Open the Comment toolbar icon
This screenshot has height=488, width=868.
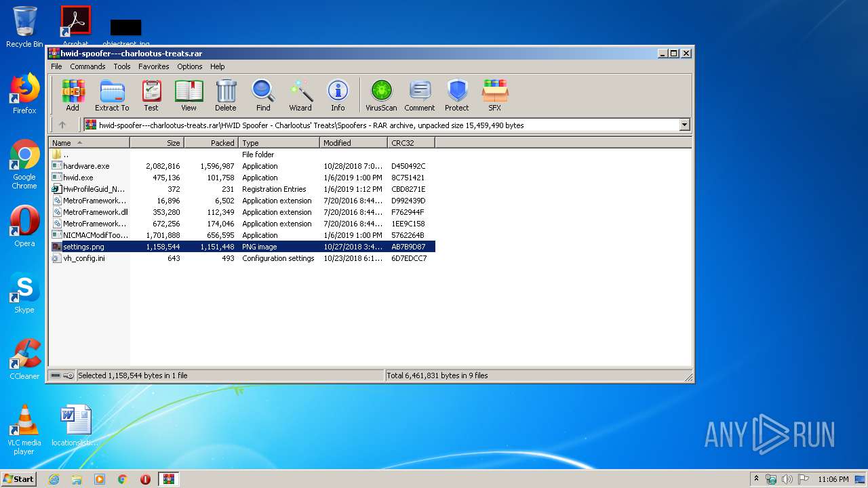coord(420,96)
